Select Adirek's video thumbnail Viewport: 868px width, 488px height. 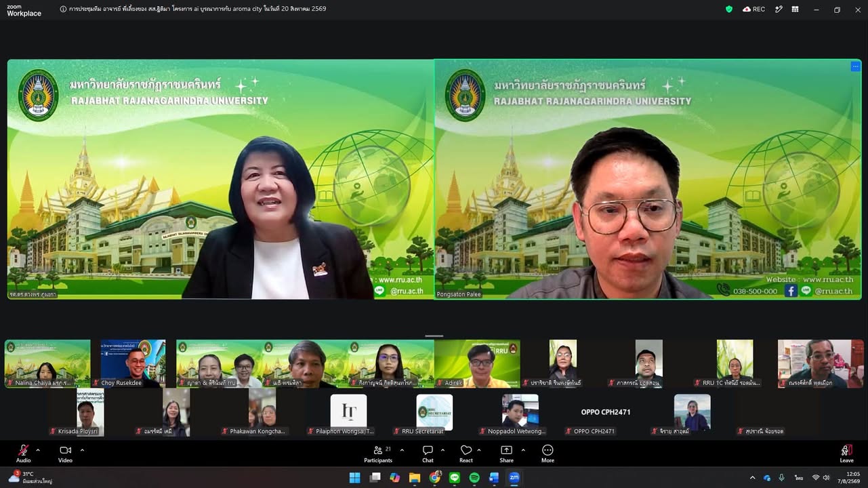[477, 364]
